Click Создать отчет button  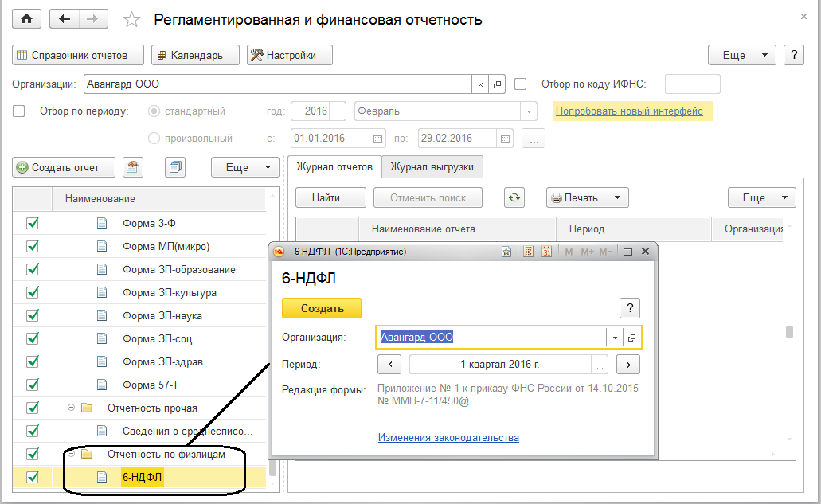click(x=64, y=167)
